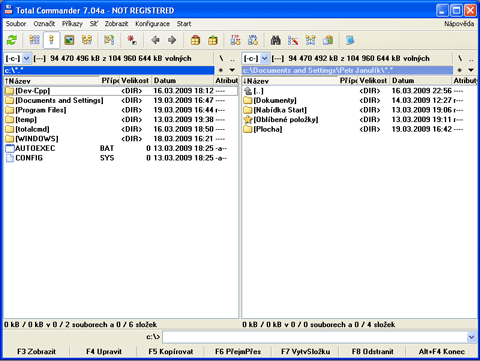Viewport: 480px width, 361px height.
Task: Go to root with right panel backslash button
Action: click(460, 59)
